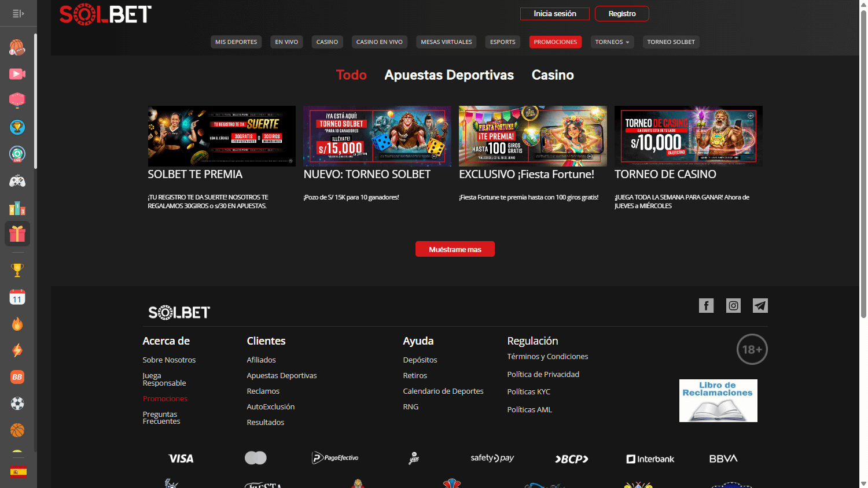Open the Solbet Te Premia promo banner
Viewport: 868px width, 488px height.
(222, 136)
